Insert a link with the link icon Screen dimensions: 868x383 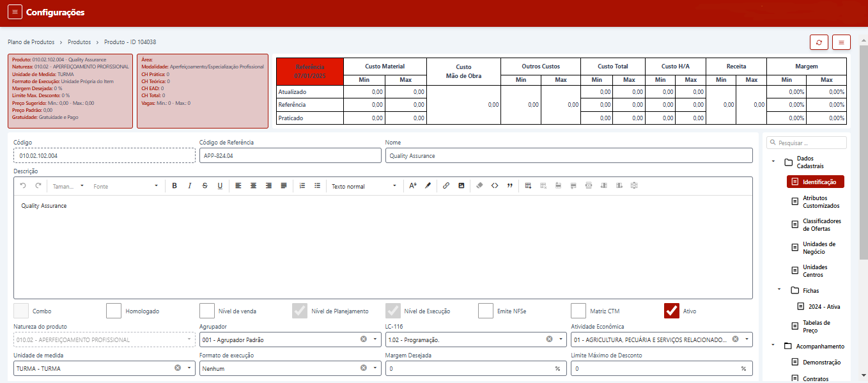click(446, 186)
